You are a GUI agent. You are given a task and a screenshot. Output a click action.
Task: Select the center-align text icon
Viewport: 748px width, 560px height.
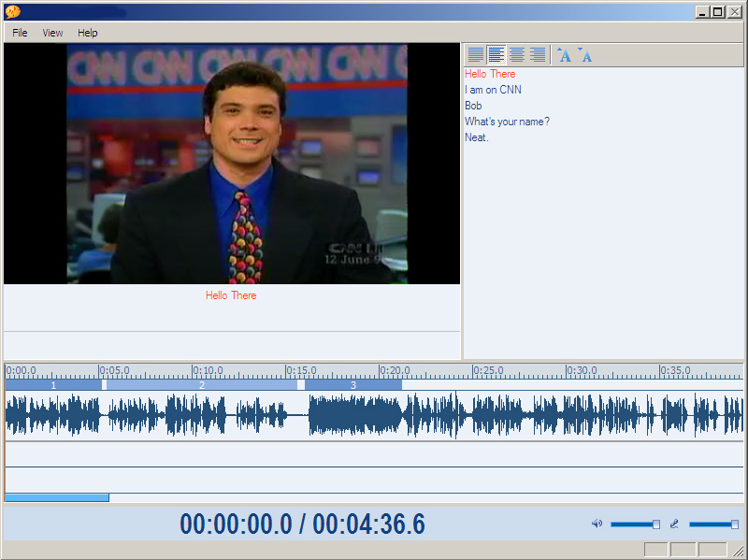coord(517,55)
